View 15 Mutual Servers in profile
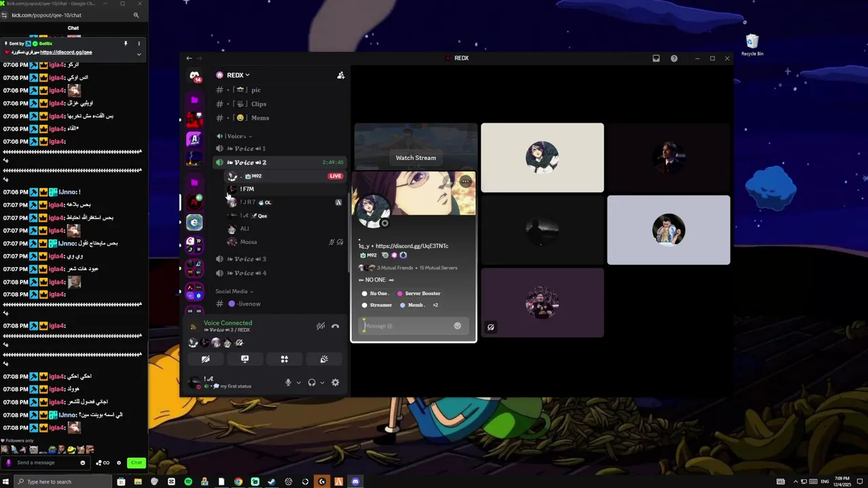Screen dimensions: 868x488 pos(438,268)
